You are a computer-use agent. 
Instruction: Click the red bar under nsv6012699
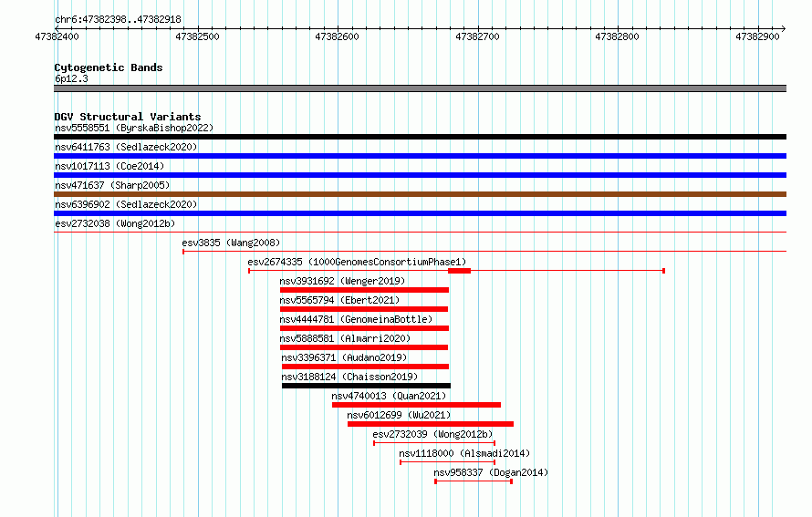(x=431, y=424)
